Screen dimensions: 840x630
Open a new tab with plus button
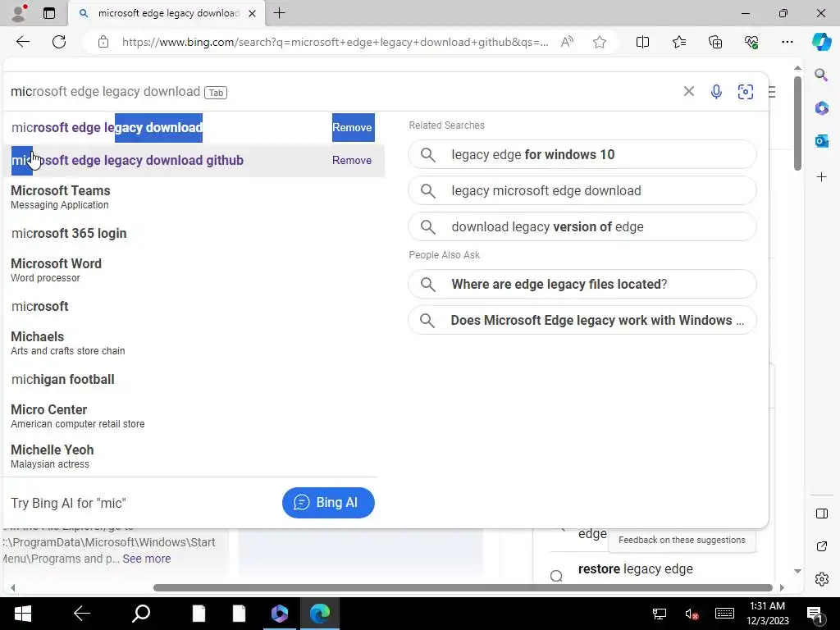(279, 13)
